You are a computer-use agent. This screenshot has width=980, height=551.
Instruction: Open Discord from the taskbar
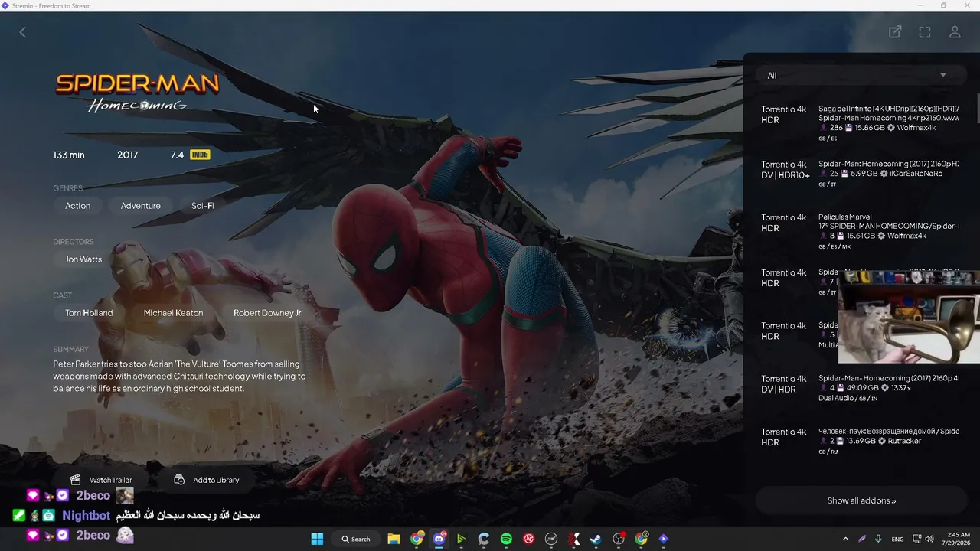pyautogui.click(x=439, y=539)
